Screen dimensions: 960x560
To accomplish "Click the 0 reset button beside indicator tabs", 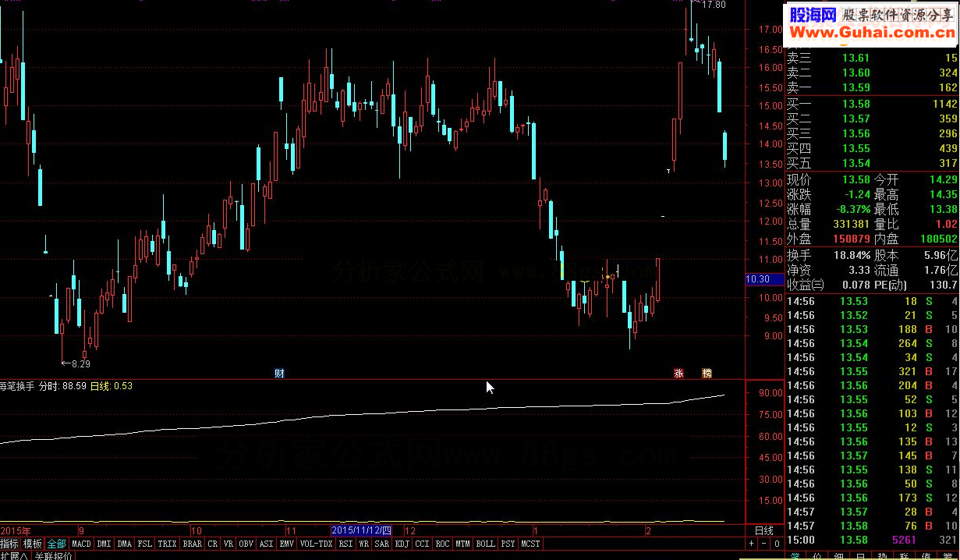I will 777,544.
